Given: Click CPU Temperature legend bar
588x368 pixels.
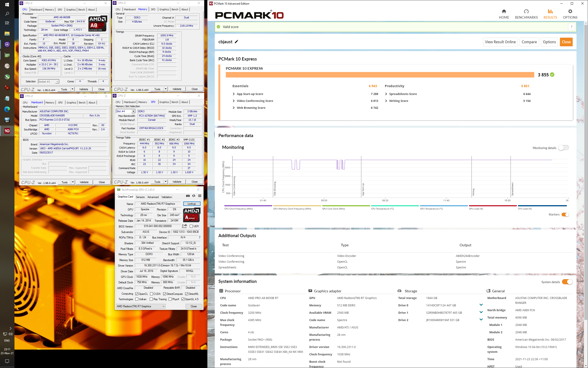Looking at the screenshot, I should point(395,206).
